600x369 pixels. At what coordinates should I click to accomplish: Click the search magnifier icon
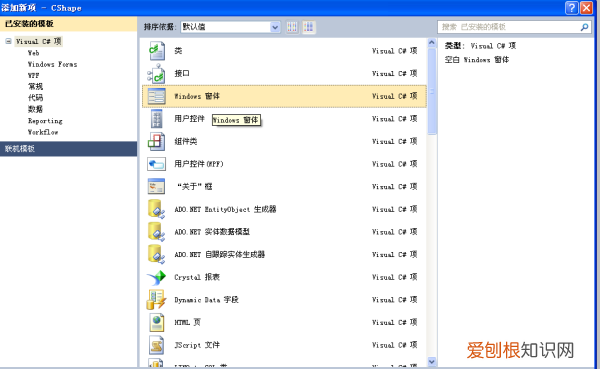[x=584, y=27]
